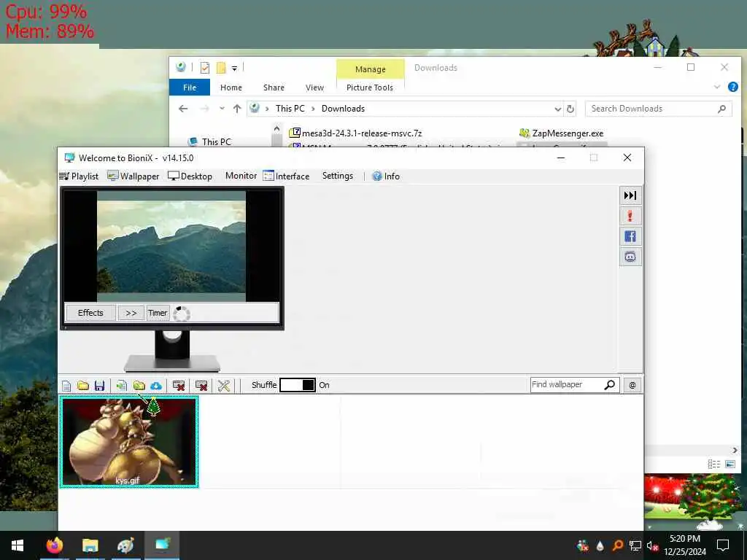This screenshot has width=747, height=560.
Task: Open the Paint palette taskbar icon
Action: pos(125,545)
